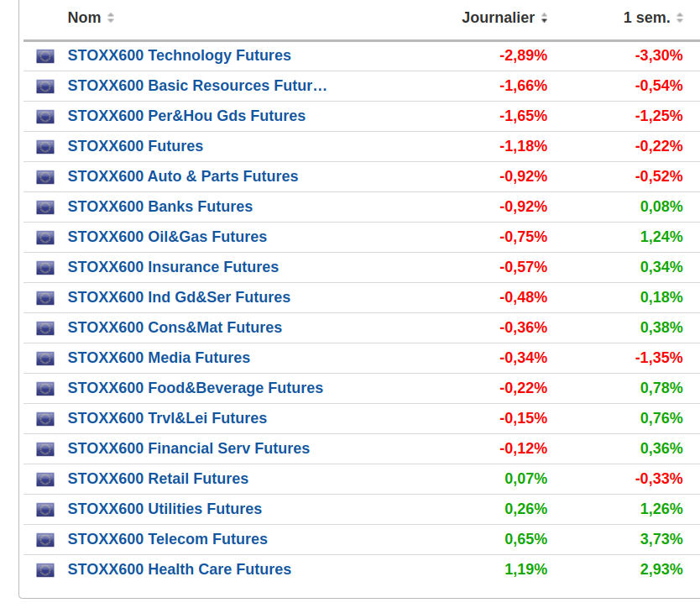Click the -3,30% weekly value for Technology
The image size is (700, 608).
click(x=659, y=55)
